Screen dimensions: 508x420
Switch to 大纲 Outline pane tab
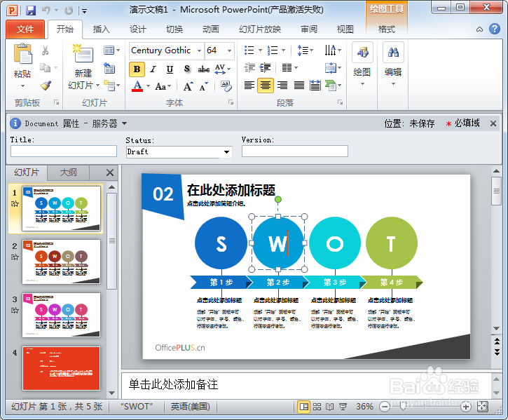[x=69, y=172]
